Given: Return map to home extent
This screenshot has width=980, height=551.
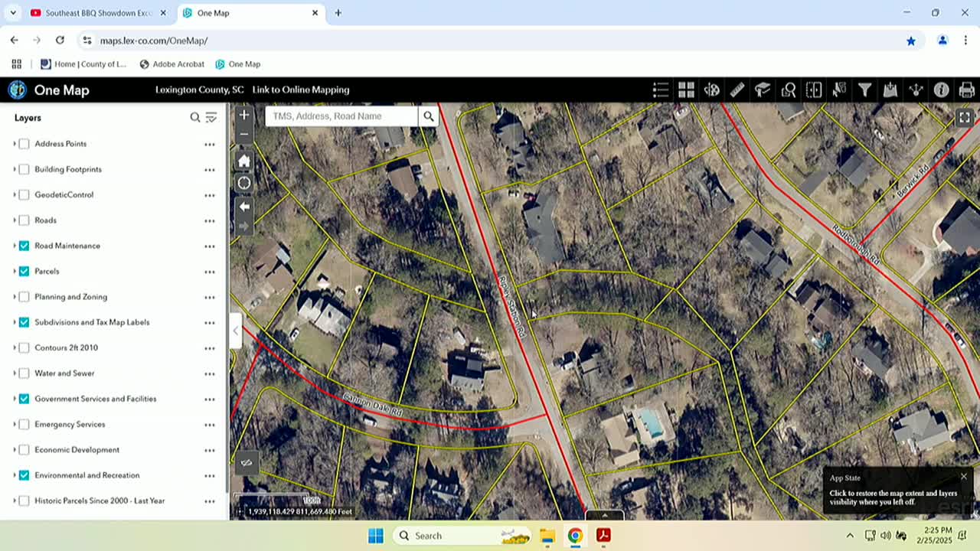Looking at the screenshot, I should [x=244, y=161].
